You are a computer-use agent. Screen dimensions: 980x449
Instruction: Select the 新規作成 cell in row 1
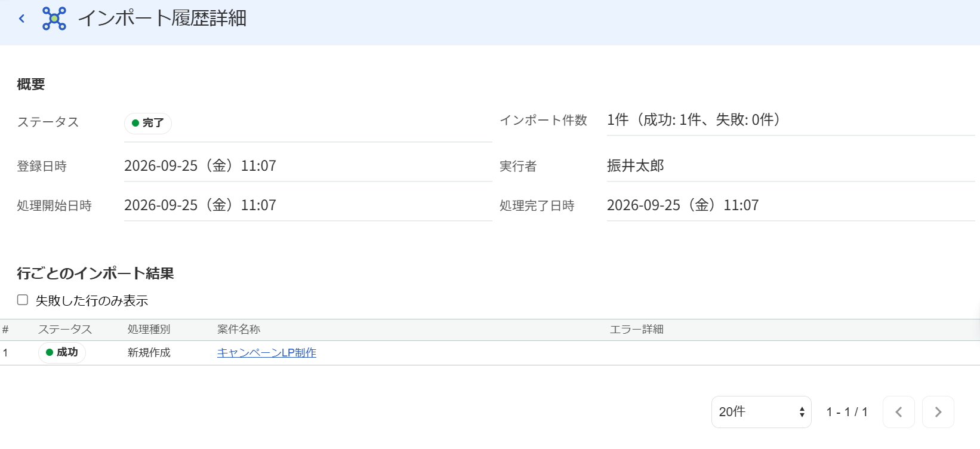click(x=149, y=353)
